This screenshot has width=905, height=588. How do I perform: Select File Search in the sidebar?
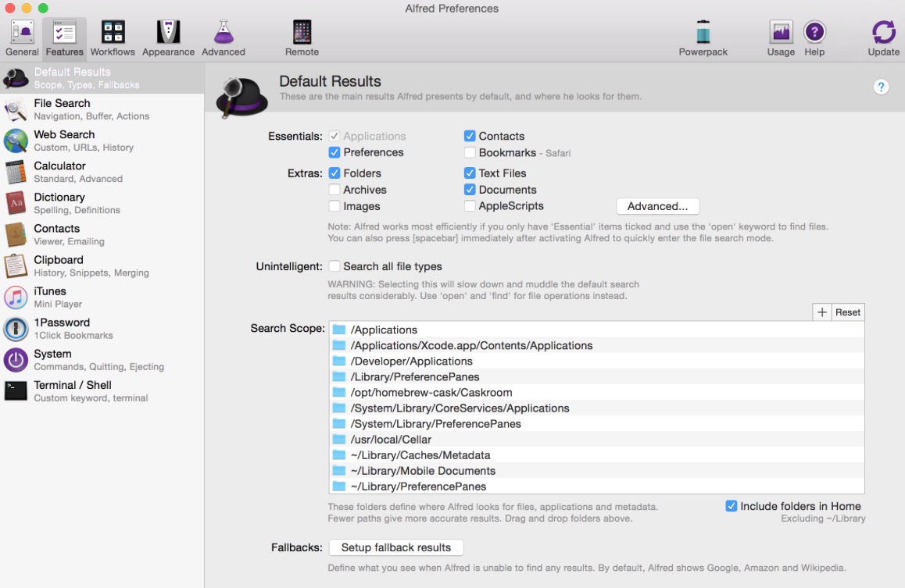pos(102,109)
